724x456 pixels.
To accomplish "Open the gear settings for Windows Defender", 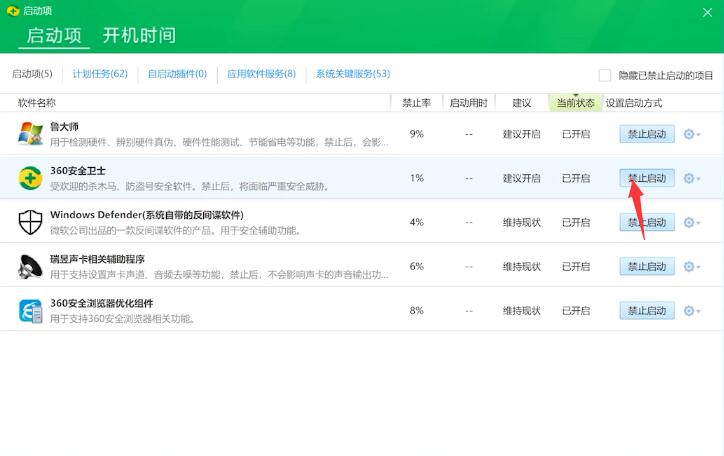I will 691,222.
